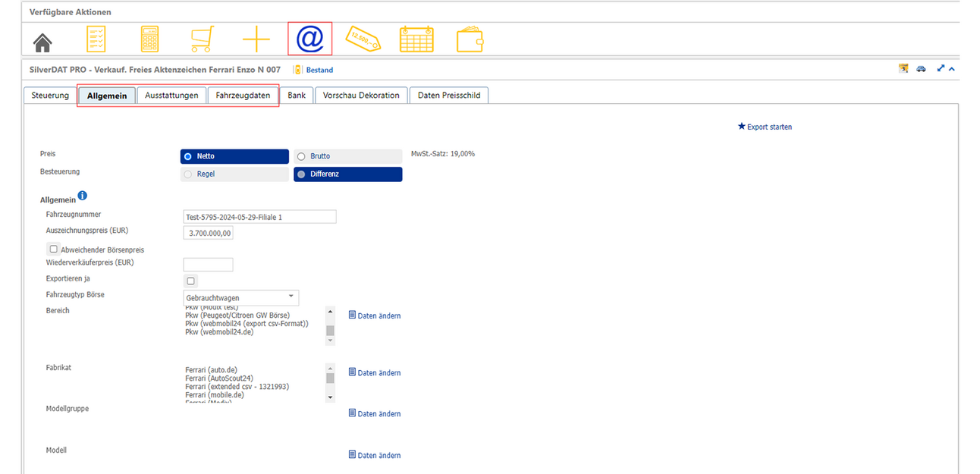Click the wallet icon
The image size is (980, 474).
pos(470,39)
